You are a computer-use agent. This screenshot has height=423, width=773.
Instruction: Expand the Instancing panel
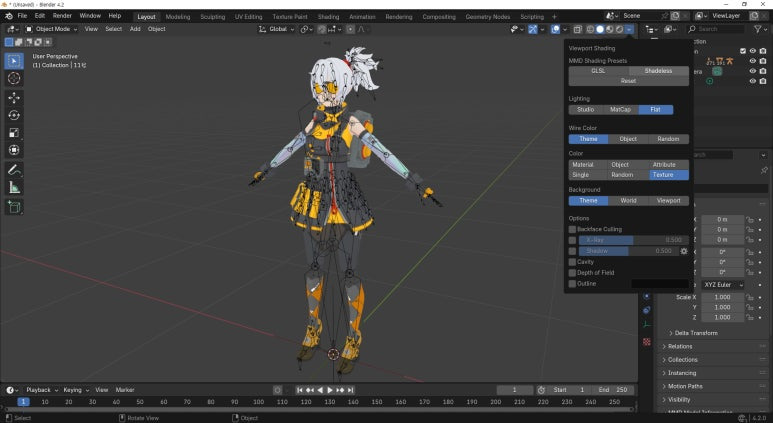click(682, 373)
